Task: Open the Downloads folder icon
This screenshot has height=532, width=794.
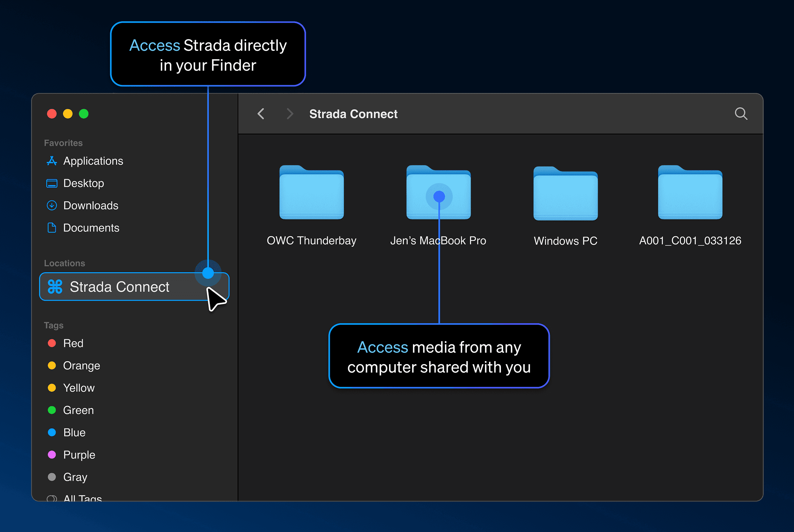Action: pos(52,205)
